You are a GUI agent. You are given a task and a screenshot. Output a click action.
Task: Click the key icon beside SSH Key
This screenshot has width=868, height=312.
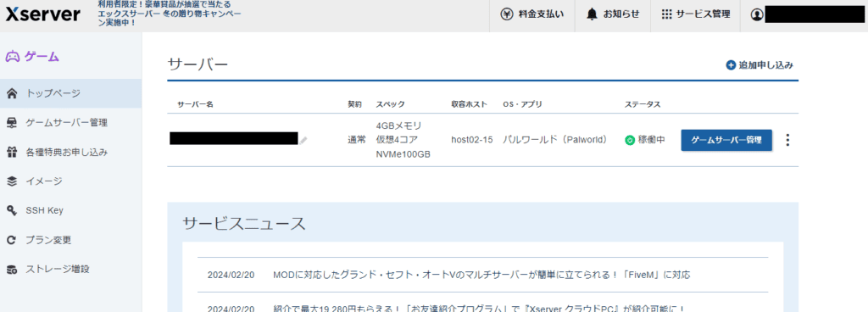pyautogui.click(x=12, y=211)
